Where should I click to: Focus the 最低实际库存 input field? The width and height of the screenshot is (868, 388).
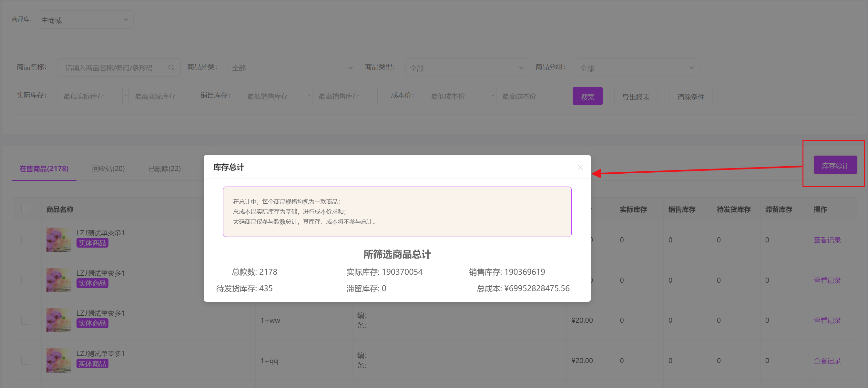90,97
